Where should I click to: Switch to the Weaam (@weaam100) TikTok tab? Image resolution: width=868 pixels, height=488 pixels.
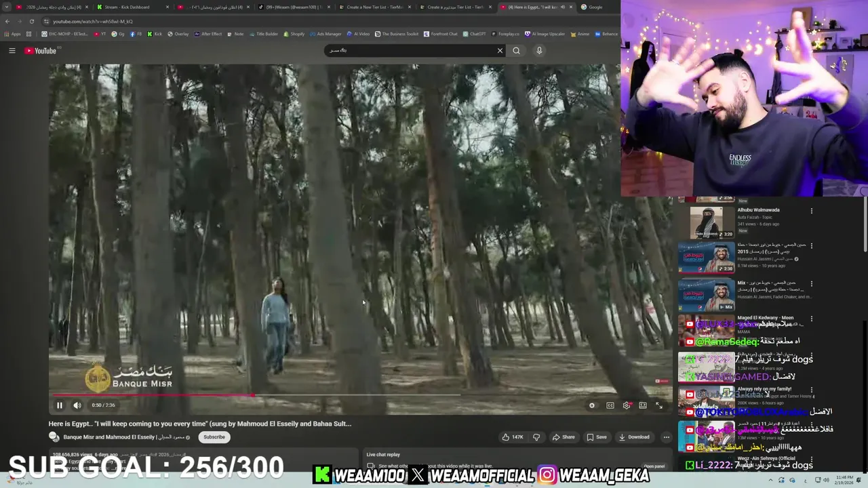pyautogui.click(x=293, y=7)
